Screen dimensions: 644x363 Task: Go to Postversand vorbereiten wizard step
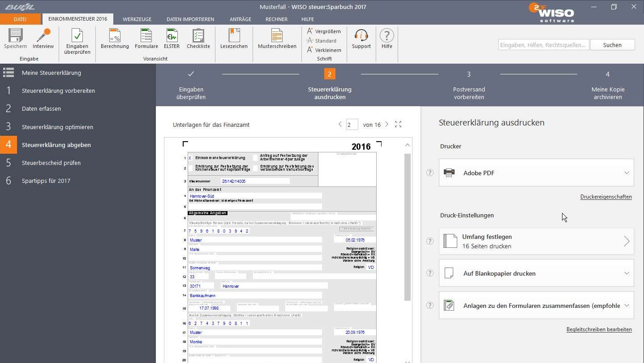click(x=469, y=85)
